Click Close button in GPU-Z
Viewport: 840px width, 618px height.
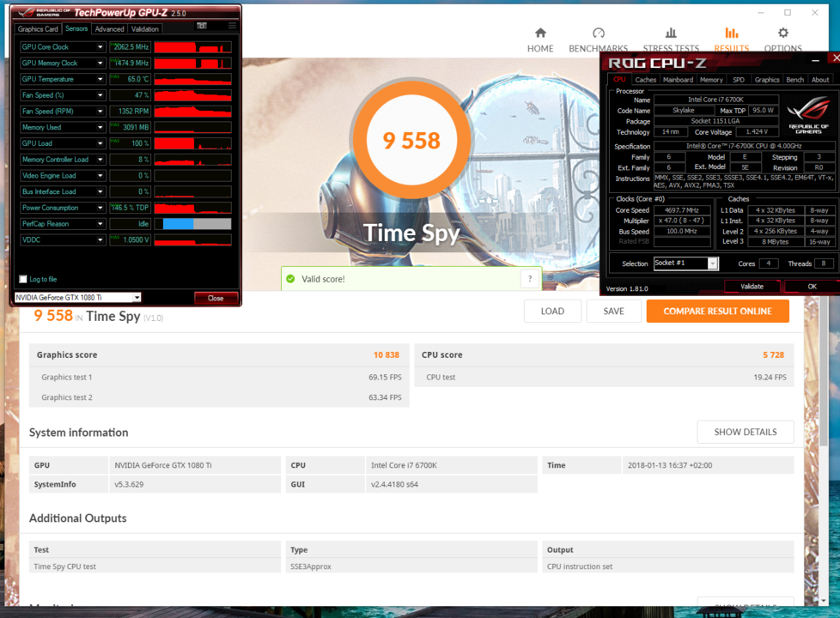(216, 299)
